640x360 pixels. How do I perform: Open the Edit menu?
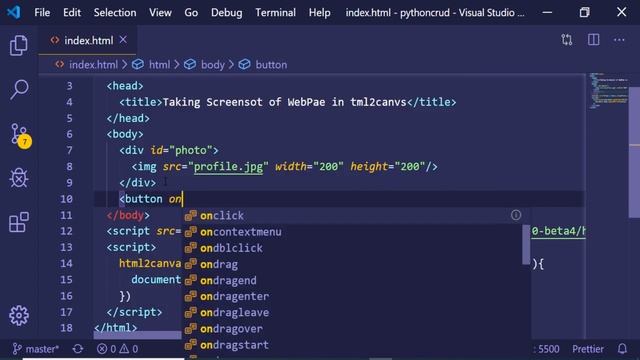[x=72, y=13]
